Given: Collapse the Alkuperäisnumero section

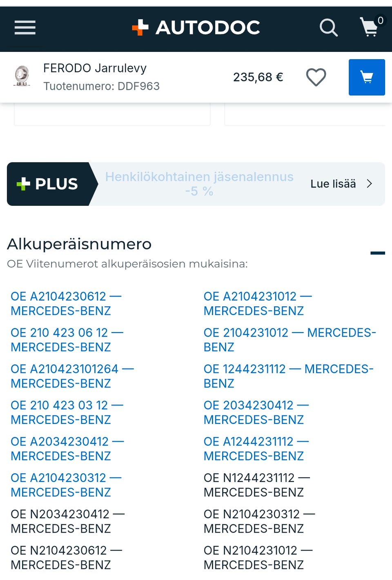Looking at the screenshot, I should click(x=377, y=253).
